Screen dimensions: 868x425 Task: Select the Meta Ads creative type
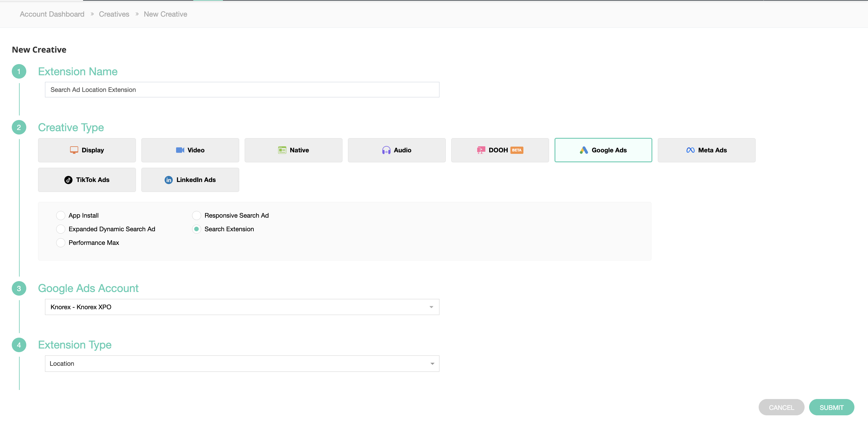(706, 150)
